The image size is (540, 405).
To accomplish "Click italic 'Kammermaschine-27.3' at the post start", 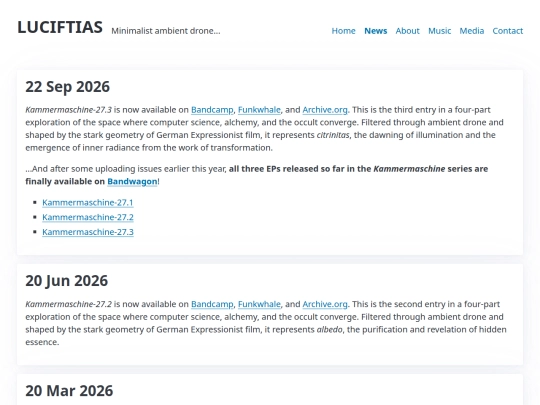I will (69, 110).
